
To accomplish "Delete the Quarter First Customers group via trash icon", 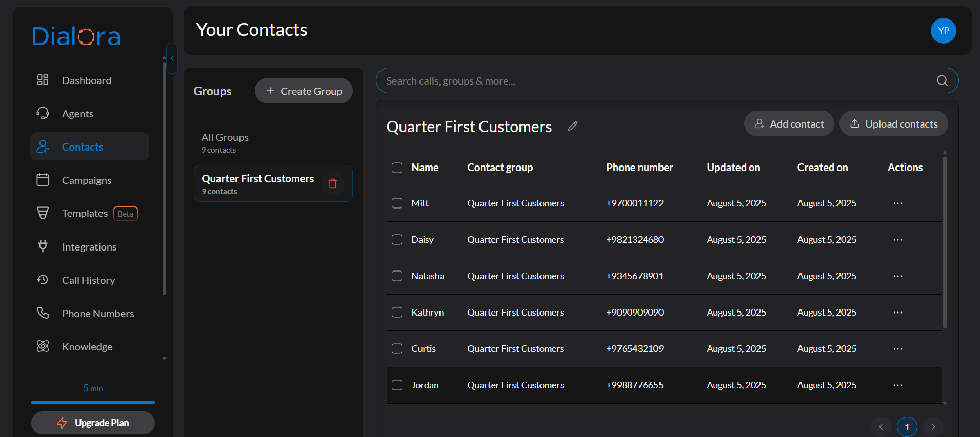I will tap(333, 183).
